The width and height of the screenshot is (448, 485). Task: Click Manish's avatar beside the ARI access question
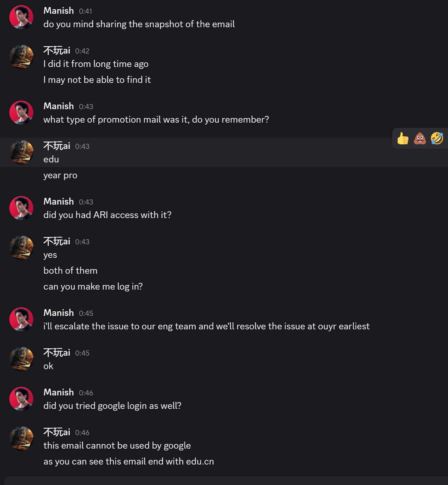21,208
